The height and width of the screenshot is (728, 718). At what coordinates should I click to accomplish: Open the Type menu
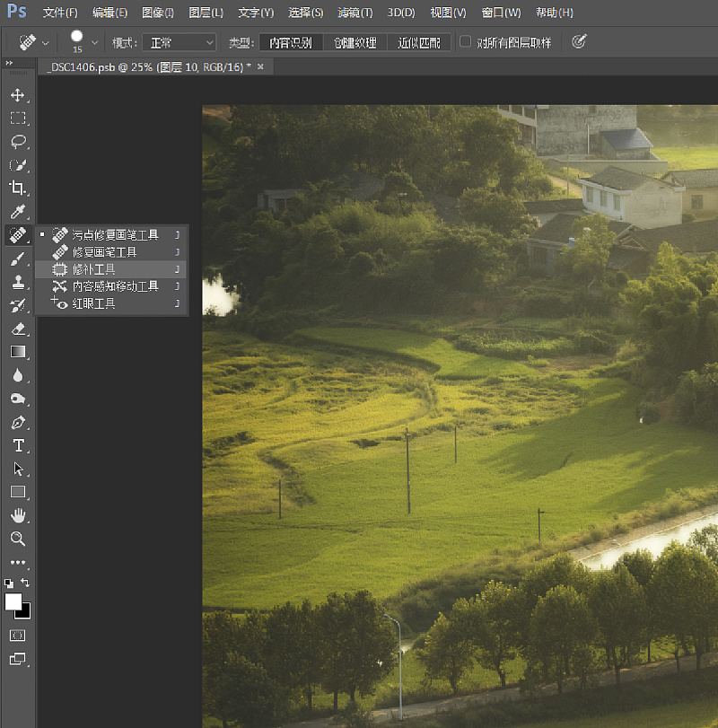click(x=256, y=13)
